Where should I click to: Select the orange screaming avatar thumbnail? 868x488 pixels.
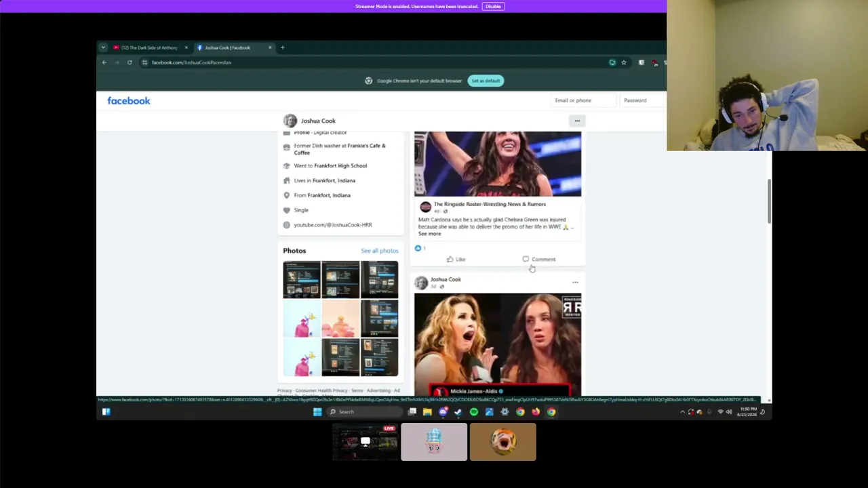click(x=503, y=442)
